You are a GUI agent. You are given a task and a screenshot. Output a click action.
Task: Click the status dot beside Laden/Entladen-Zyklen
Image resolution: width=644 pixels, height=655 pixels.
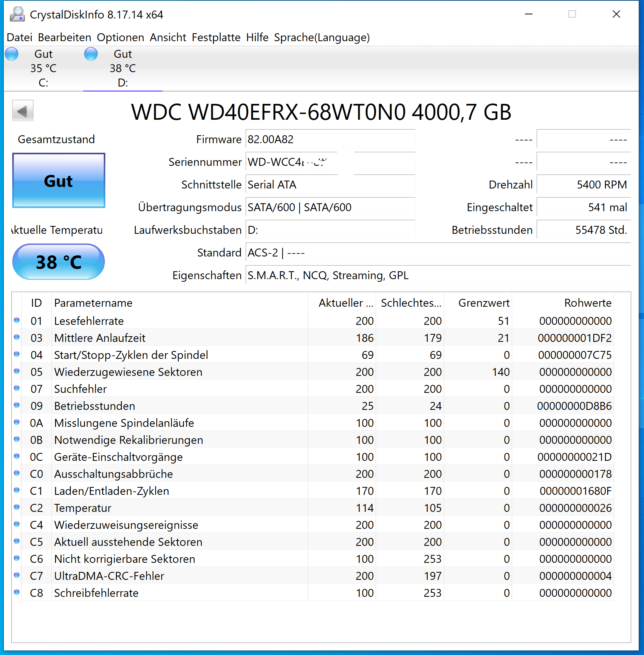pos(17,490)
